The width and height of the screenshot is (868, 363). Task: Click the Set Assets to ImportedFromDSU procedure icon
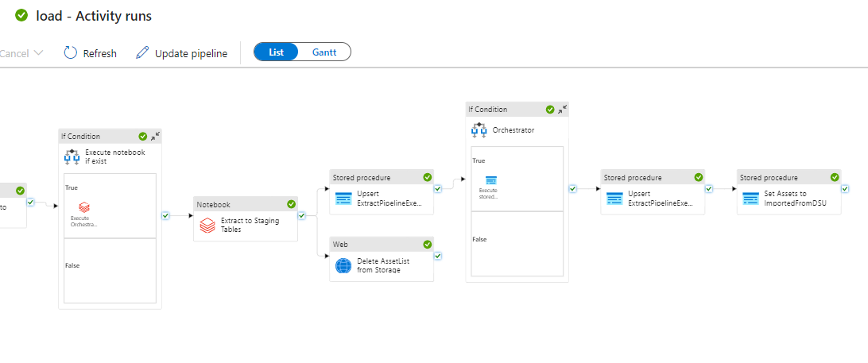tap(750, 198)
